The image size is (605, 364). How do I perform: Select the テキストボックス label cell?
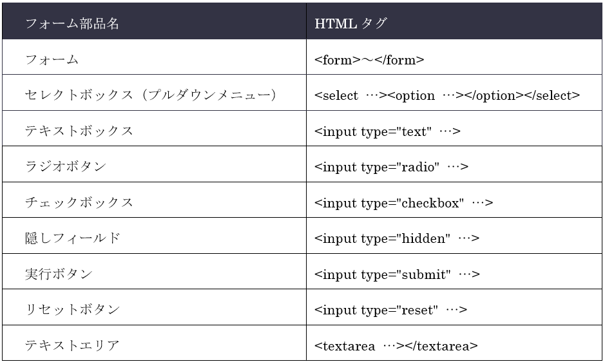pyautogui.click(x=79, y=131)
